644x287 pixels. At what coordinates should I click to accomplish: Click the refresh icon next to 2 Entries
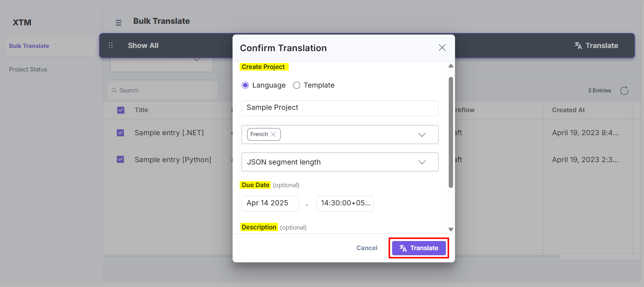coord(624,91)
